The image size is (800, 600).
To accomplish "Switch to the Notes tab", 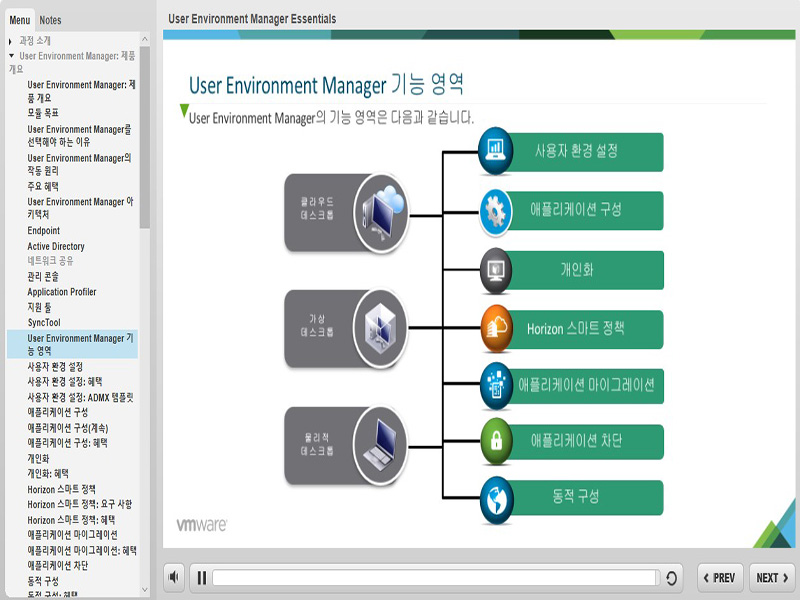I will tap(50, 20).
